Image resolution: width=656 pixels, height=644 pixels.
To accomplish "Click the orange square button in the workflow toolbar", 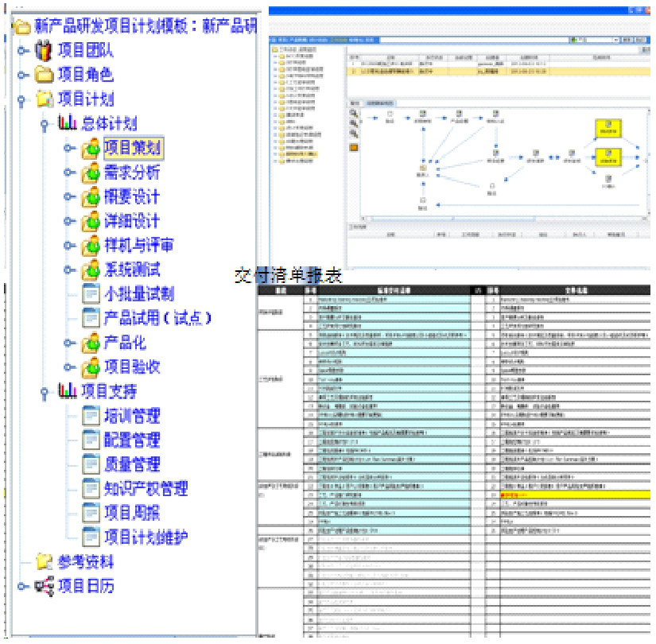I will (x=354, y=147).
